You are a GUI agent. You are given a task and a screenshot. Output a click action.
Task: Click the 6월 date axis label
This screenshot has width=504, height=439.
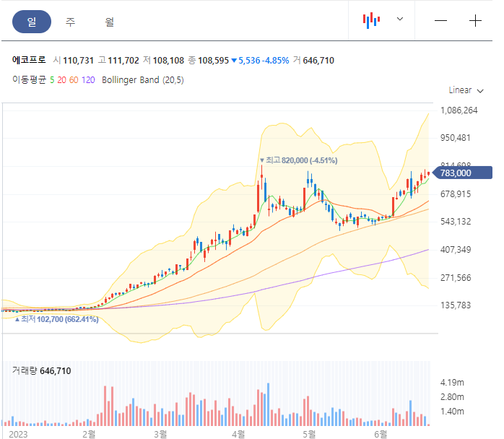381,434
